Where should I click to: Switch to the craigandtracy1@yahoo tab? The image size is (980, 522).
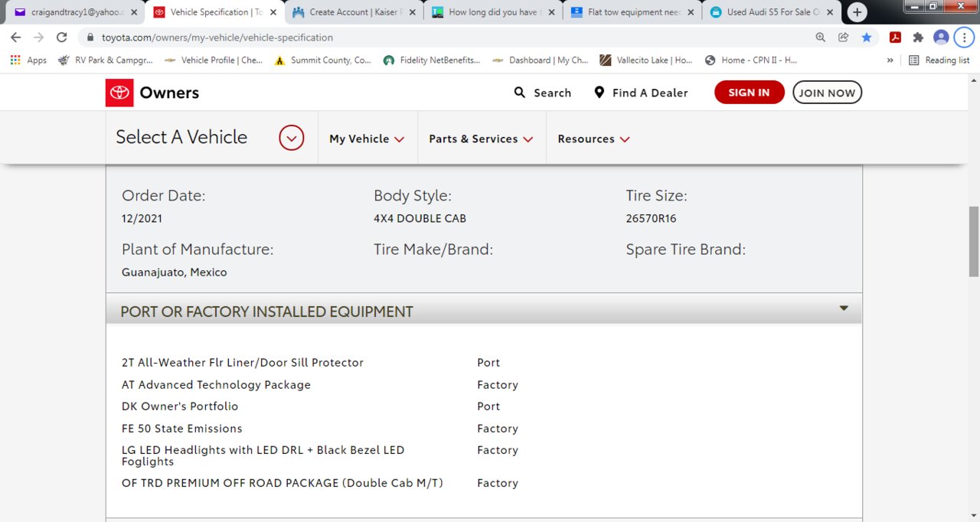[74, 12]
